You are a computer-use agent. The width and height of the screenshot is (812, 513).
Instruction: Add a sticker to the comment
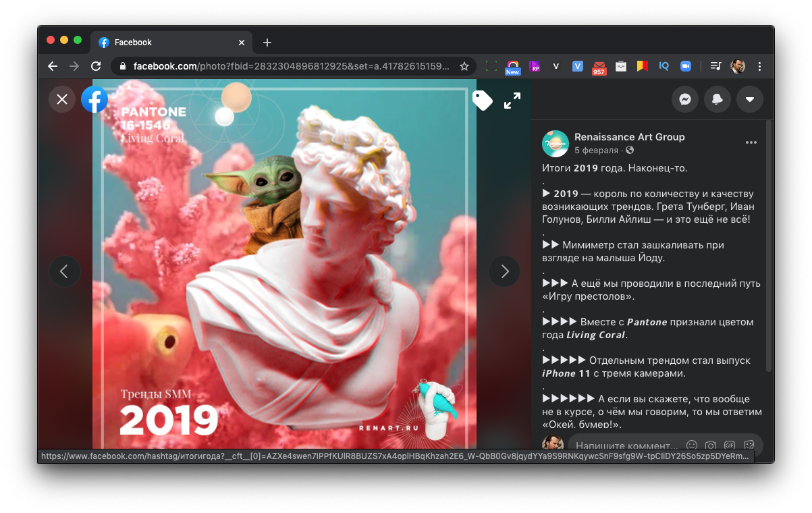(749, 446)
